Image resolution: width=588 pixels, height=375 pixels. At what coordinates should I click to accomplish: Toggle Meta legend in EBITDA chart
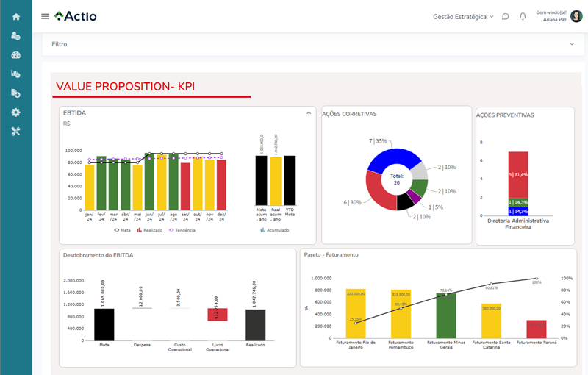(122, 230)
